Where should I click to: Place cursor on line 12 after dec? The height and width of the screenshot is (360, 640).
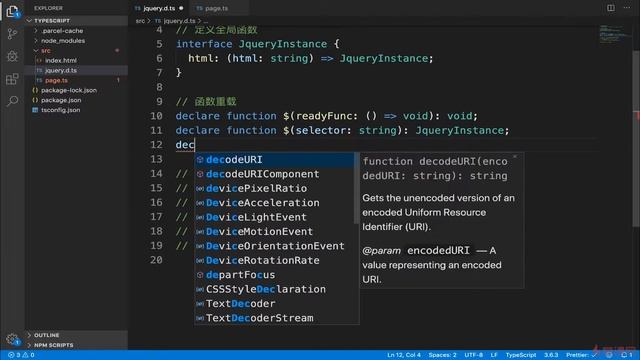pyautogui.click(x=195, y=145)
